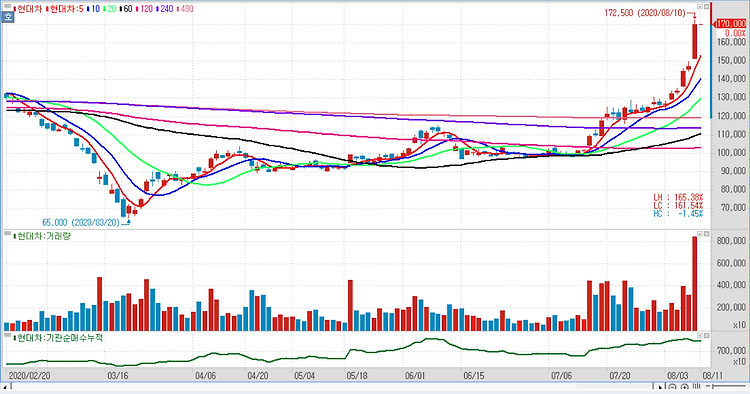Click the 2020/02/20 date axis label
Screen dimensions: 750x394
30,376
